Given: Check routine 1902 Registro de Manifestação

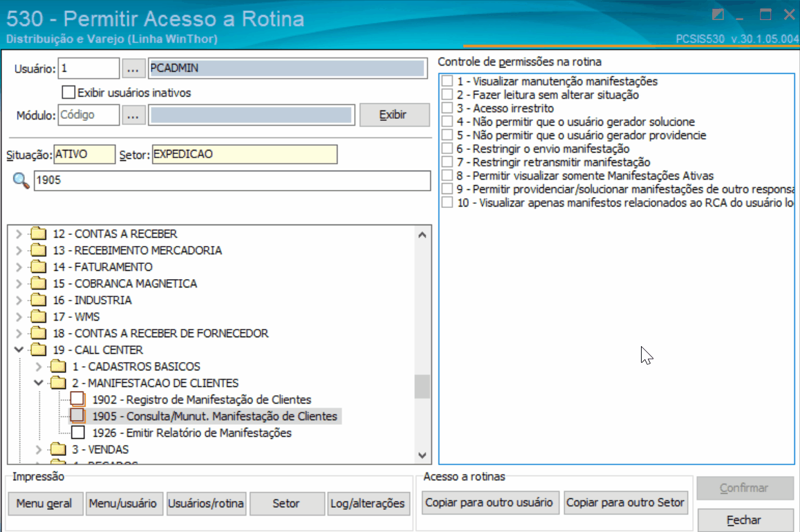Looking at the screenshot, I should coord(77,399).
